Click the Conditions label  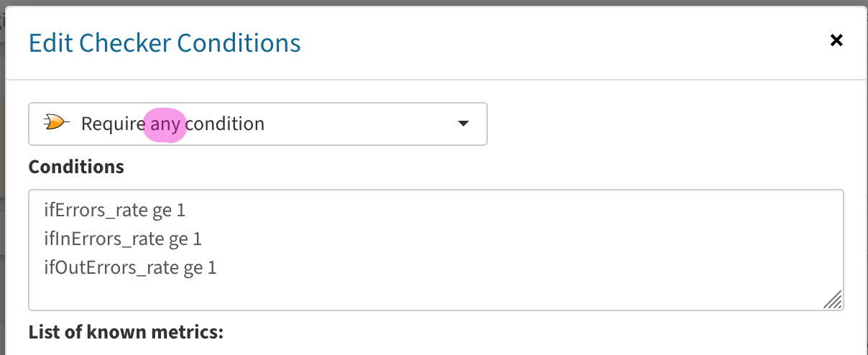76,167
